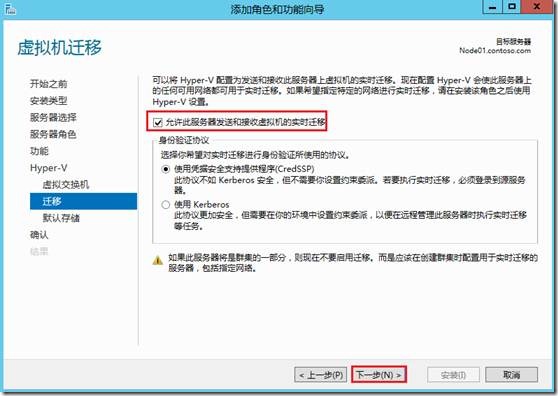Open the 开始之前 step
The width and height of the screenshot is (558, 396).
pos(48,84)
